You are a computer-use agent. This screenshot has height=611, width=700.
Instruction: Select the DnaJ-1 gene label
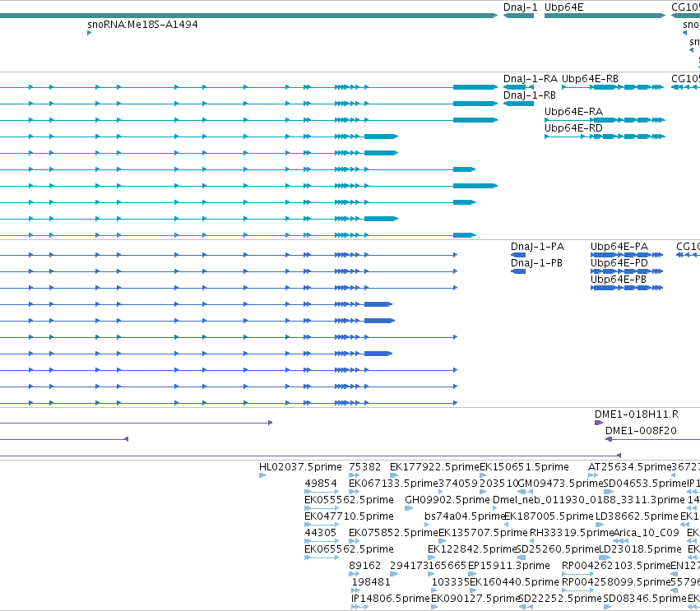(520, 7)
